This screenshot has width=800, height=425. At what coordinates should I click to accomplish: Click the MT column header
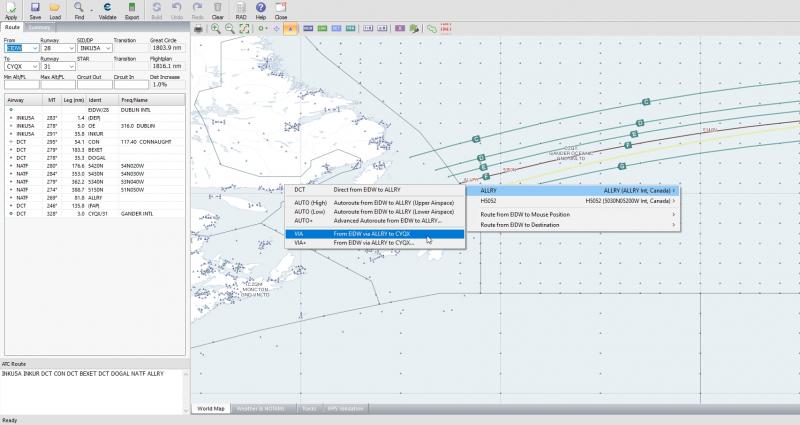pyautogui.click(x=53, y=100)
